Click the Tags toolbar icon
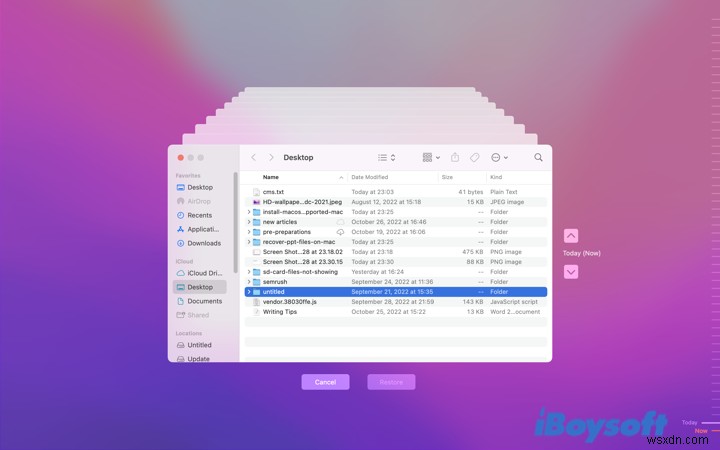 (x=474, y=158)
